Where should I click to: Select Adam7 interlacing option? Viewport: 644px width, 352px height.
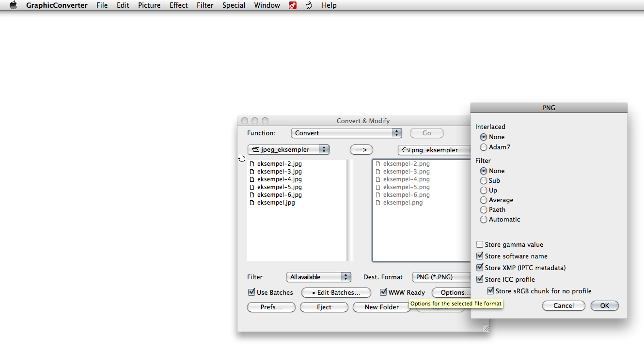click(484, 147)
